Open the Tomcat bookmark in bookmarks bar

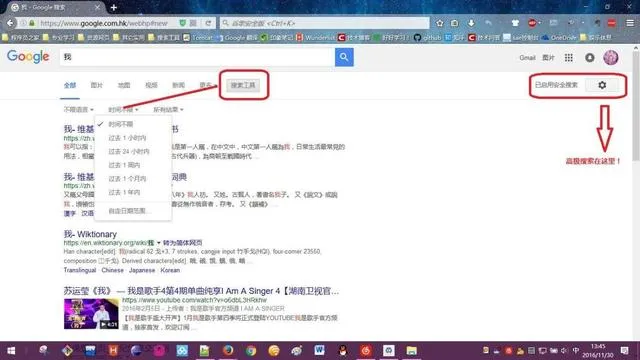point(198,38)
